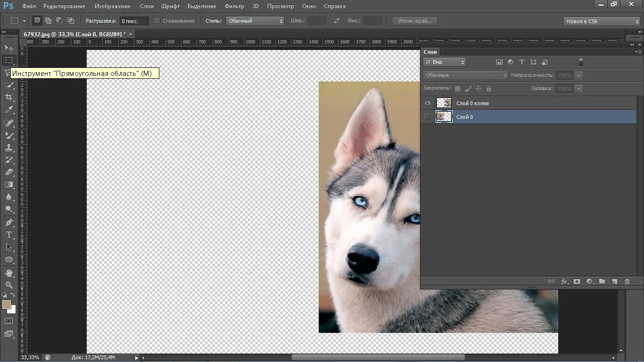Swap the width and height values
This screenshot has width=644, height=362.
[337, 21]
